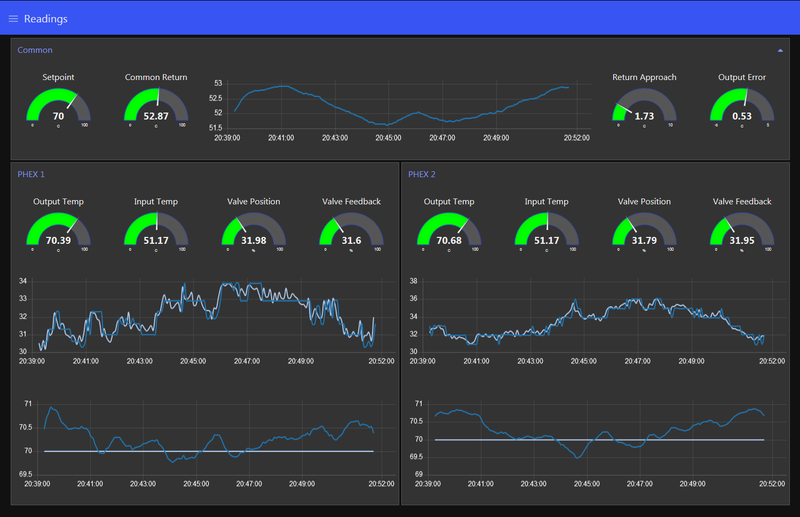Collapse the Common group with the arrow
Image resolution: width=800 pixels, height=517 pixels.
780,51
